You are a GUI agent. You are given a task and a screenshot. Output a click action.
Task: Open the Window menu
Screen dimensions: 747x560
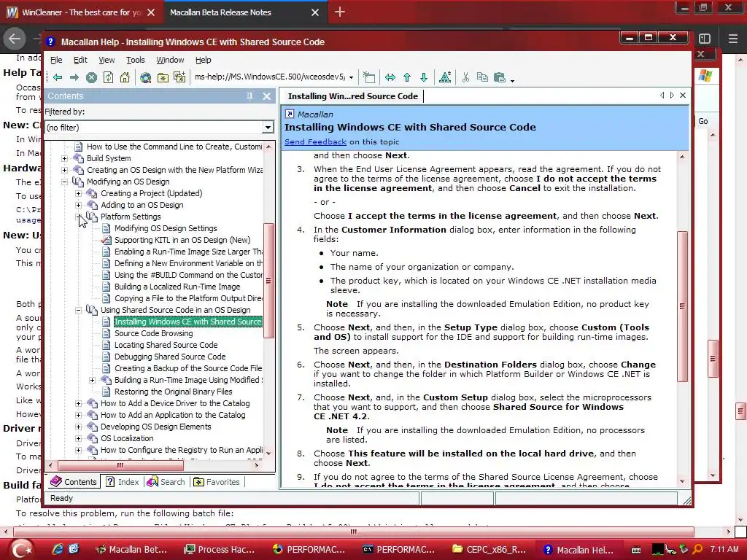170,60
